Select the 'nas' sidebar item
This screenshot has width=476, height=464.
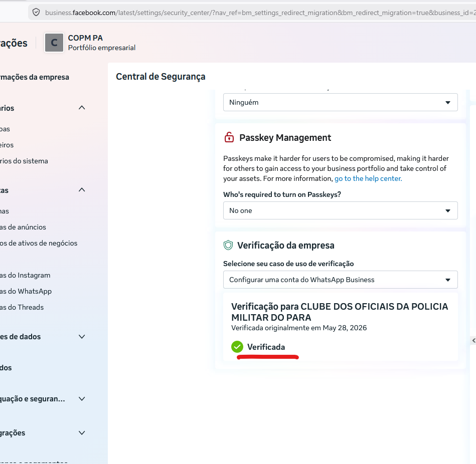coord(4,211)
